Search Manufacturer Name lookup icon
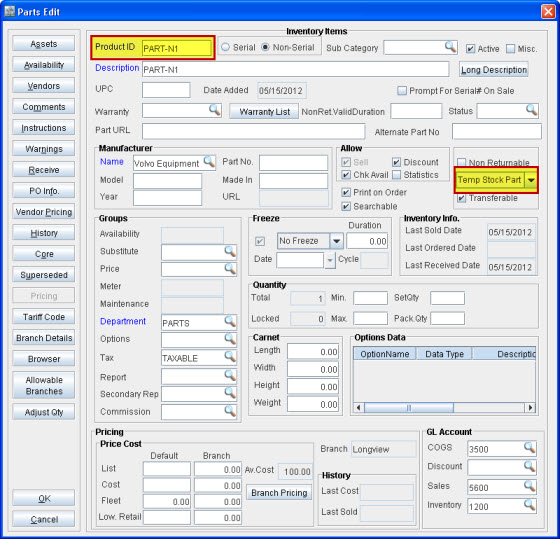 pyautogui.click(x=209, y=162)
